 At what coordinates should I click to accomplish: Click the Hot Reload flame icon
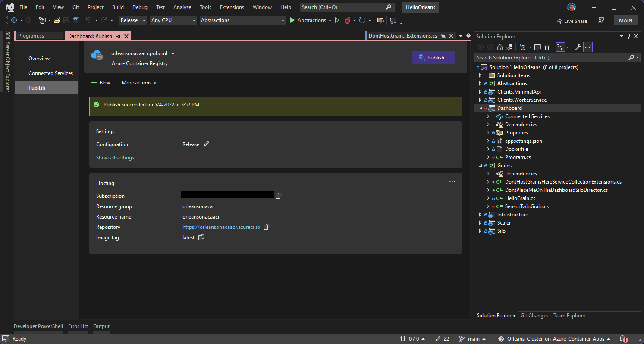pos(347,20)
